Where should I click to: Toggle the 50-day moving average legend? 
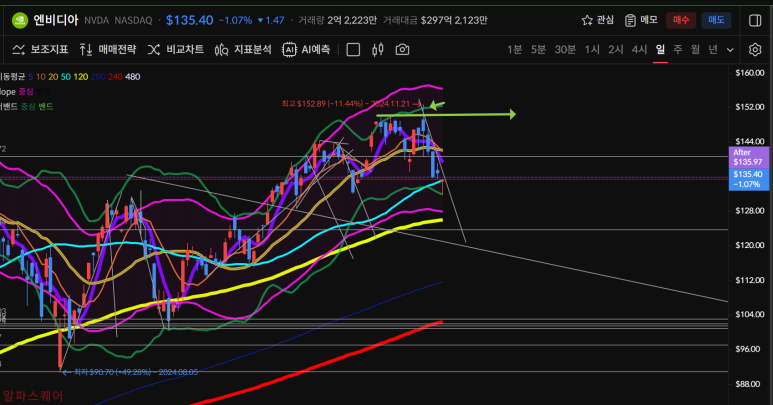[66, 77]
